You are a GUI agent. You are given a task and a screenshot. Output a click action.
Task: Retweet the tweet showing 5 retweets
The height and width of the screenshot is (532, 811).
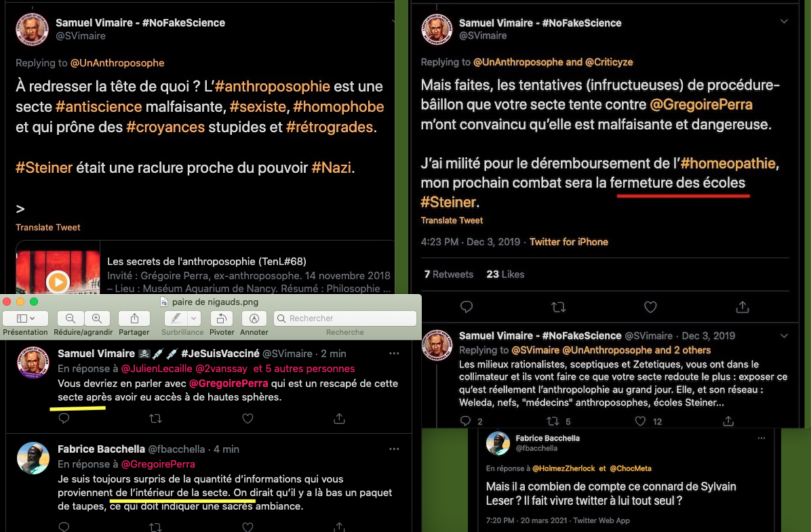tap(553, 422)
